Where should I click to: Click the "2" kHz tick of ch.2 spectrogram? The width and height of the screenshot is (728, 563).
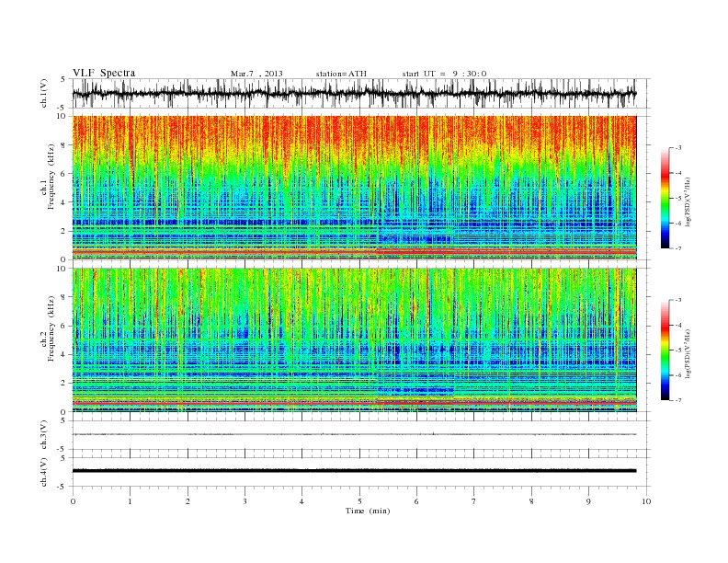click(x=63, y=384)
